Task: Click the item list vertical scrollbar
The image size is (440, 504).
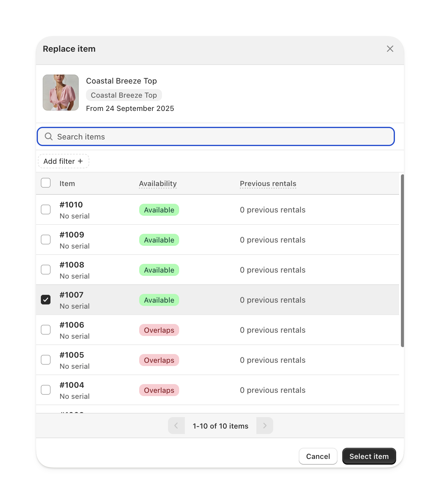Action: (402, 261)
